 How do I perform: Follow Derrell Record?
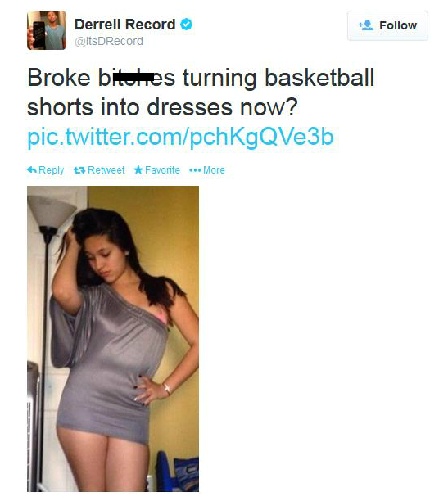tap(387, 25)
